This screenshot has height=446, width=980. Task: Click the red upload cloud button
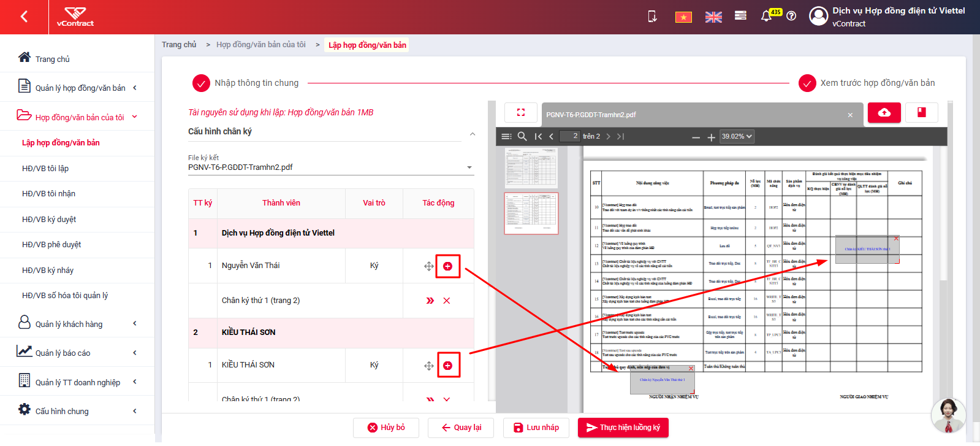pos(884,113)
